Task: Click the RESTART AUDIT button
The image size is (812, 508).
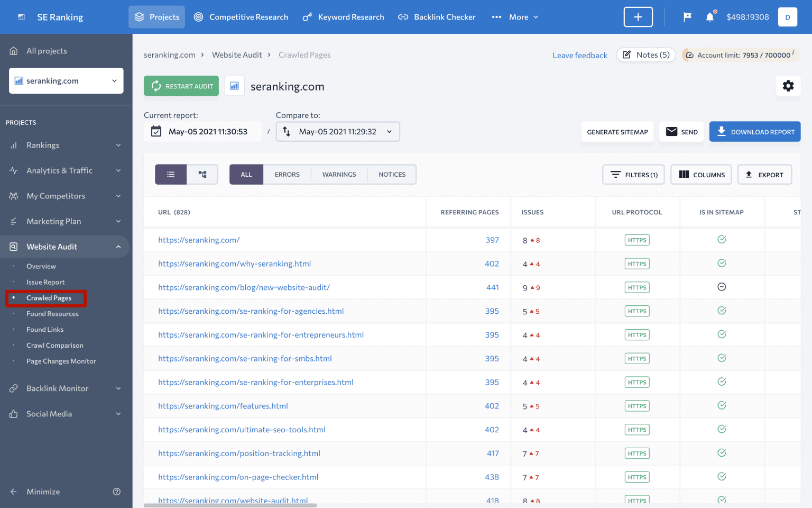Action: click(181, 86)
